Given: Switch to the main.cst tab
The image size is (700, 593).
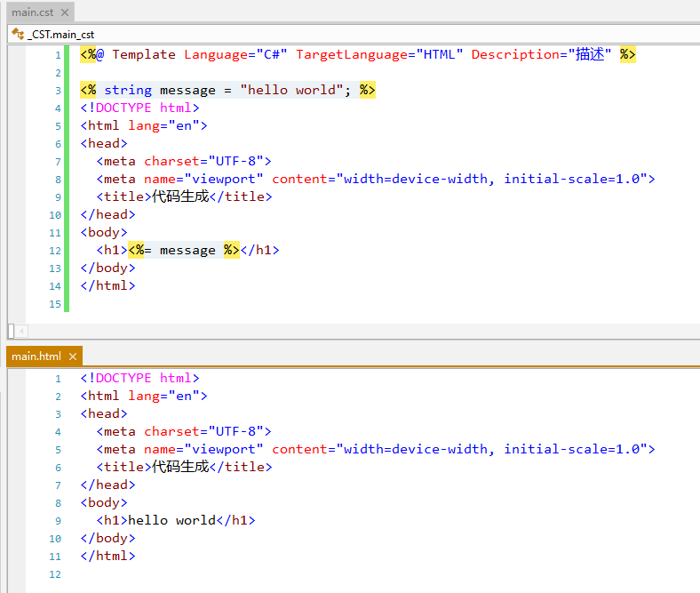Looking at the screenshot, I should tap(33, 12).
